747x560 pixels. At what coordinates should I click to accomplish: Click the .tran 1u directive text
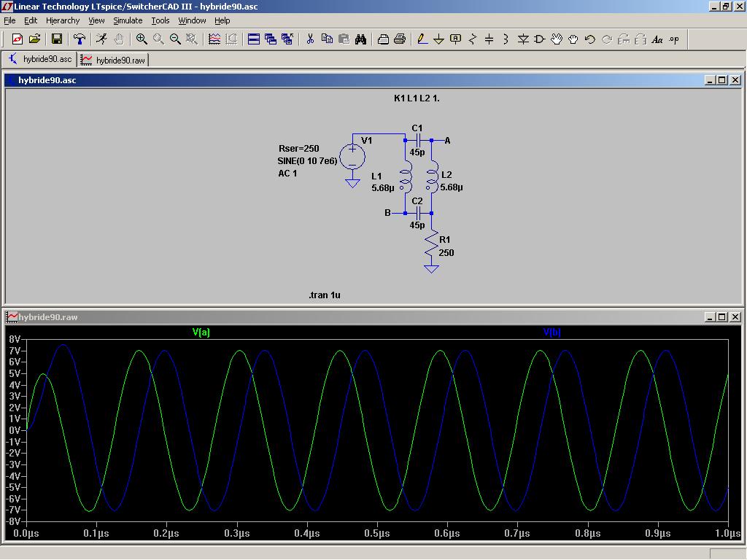pos(325,295)
